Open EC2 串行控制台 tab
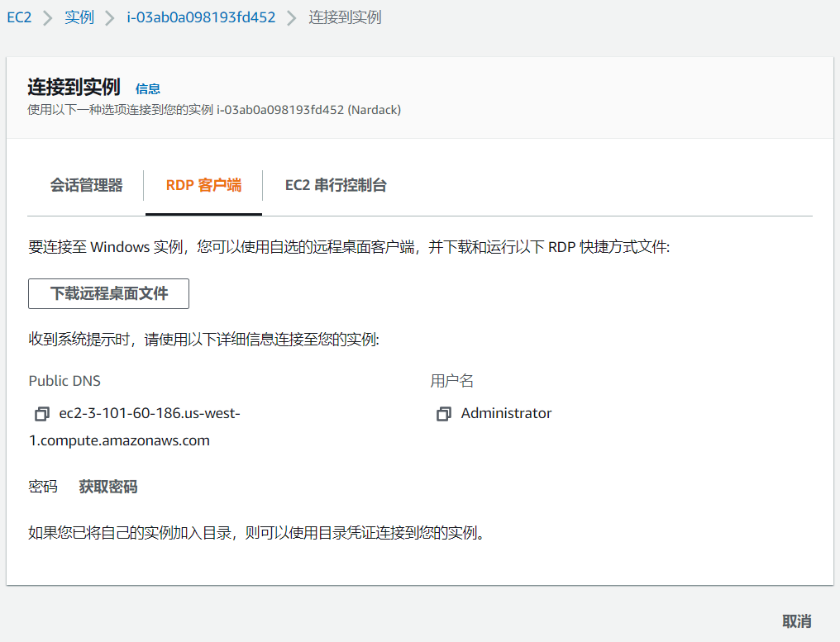This screenshot has width=840, height=642. tap(336, 185)
